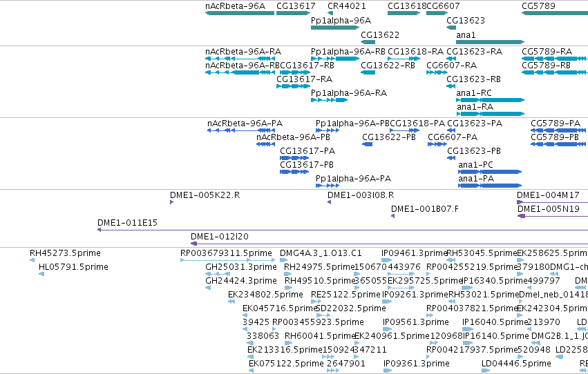Viewport: 588px width, 374px height.
Task: Select the CR44021 gene glyph
Action: click(330, 13)
